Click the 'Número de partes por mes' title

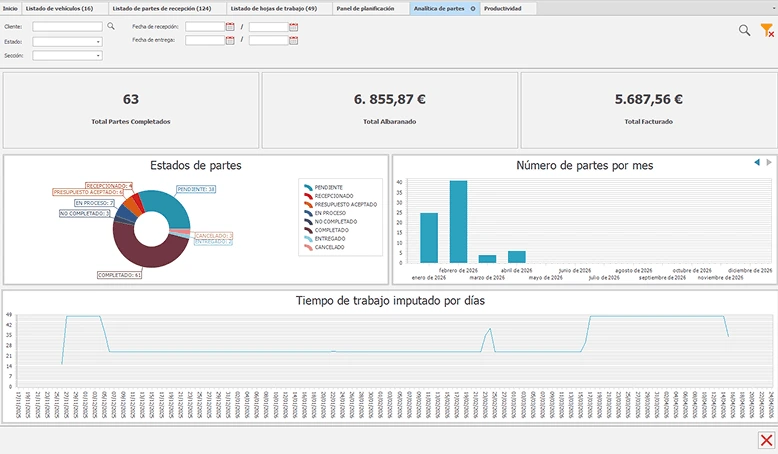coord(584,165)
